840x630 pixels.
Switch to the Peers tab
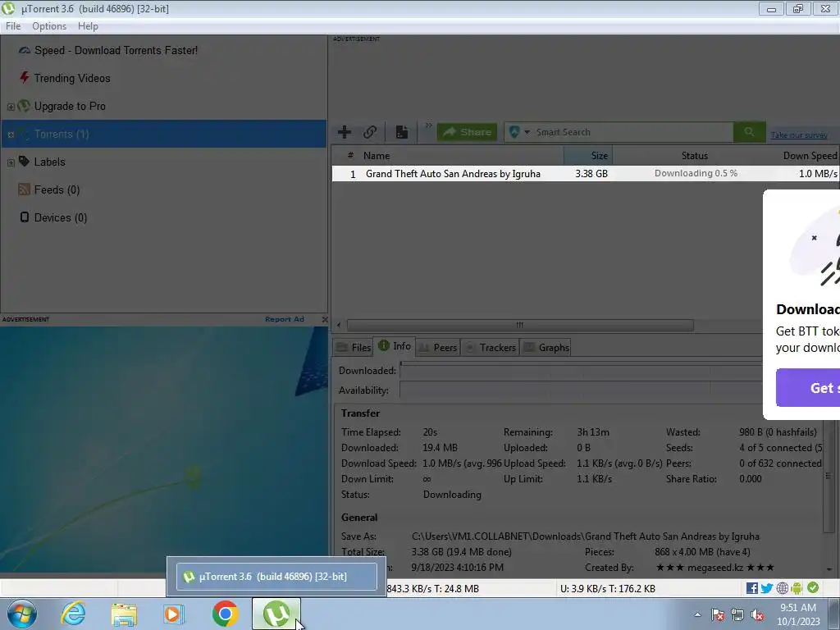click(438, 348)
